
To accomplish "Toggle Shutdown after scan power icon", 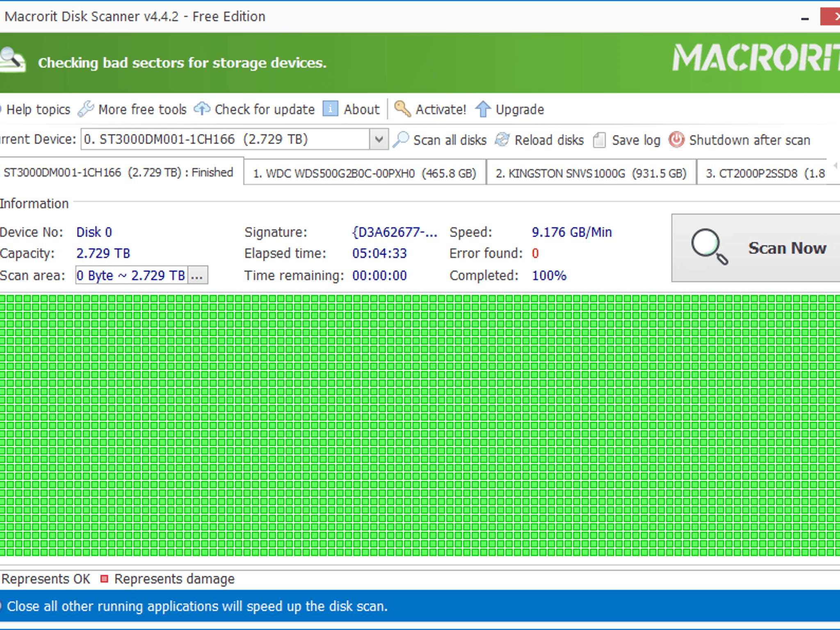I will pyautogui.click(x=676, y=139).
